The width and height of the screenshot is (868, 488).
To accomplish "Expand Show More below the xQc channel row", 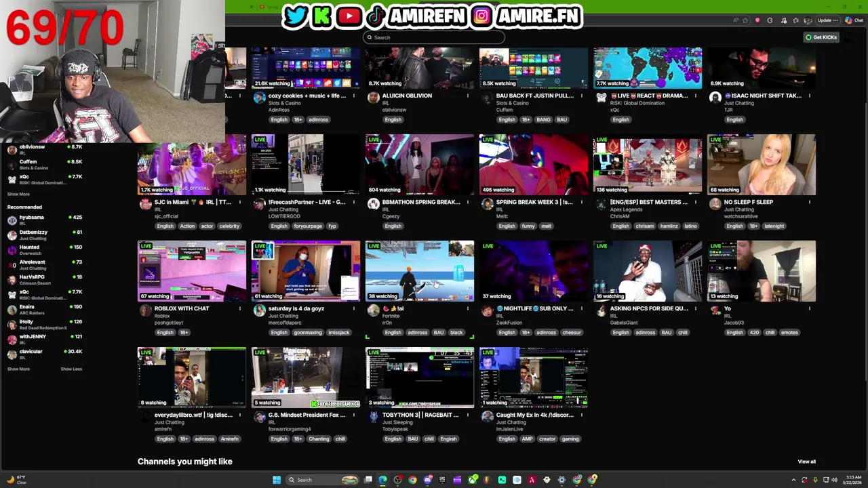I will pos(18,194).
